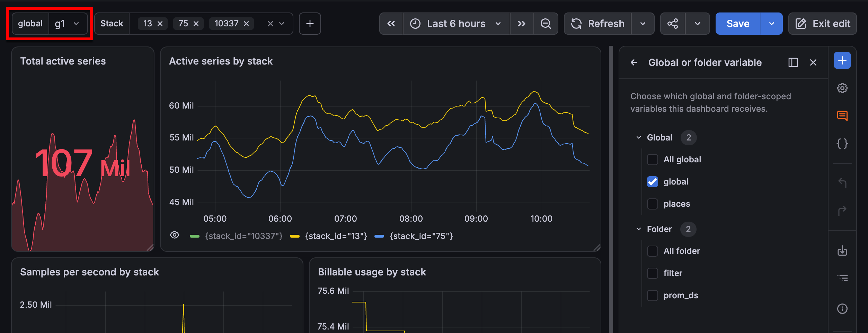
Task: Click the share dashboard icon
Action: point(673,24)
